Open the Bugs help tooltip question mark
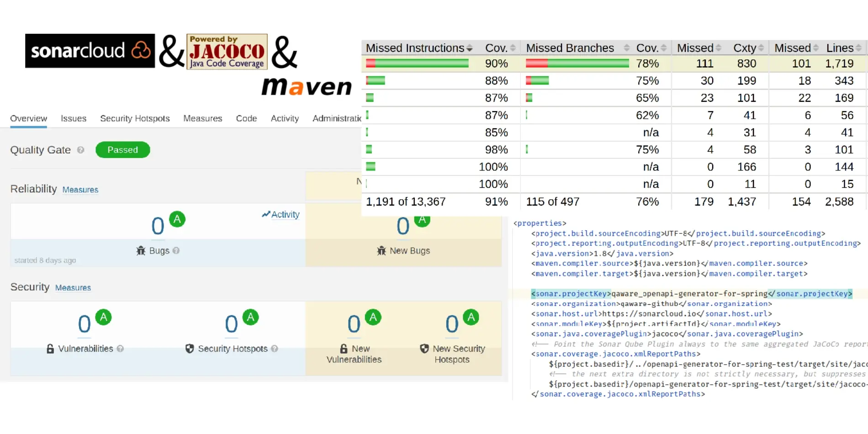Image resolution: width=868 pixels, height=434 pixels. [176, 251]
